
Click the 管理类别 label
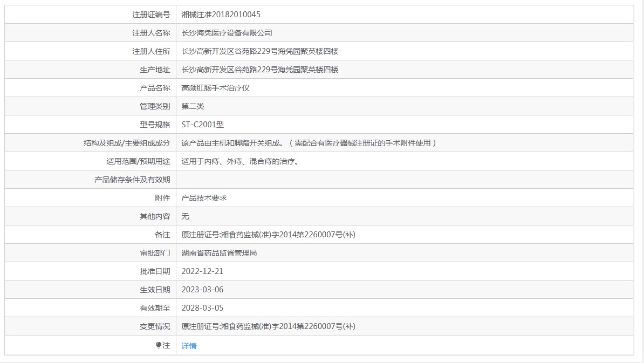[x=155, y=106]
